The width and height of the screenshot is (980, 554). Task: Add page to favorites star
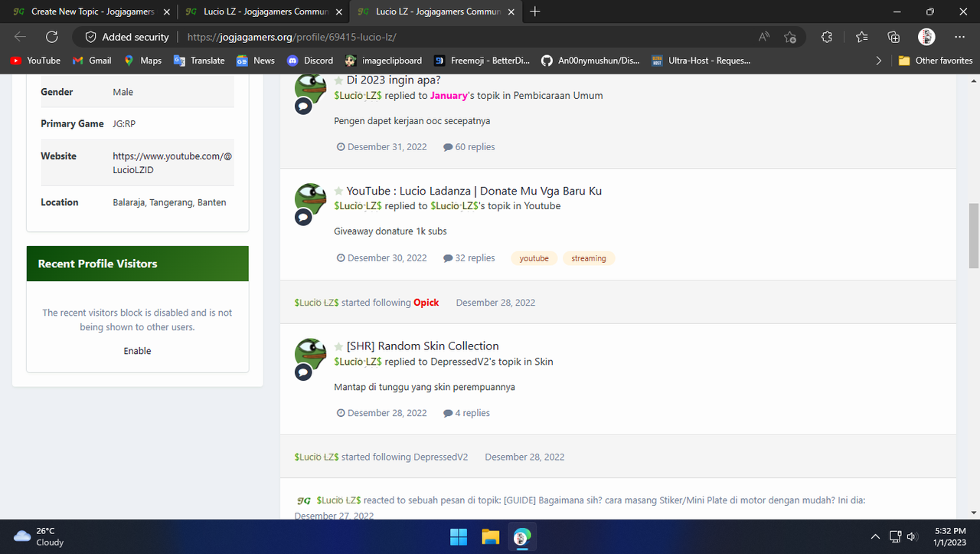tap(790, 37)
